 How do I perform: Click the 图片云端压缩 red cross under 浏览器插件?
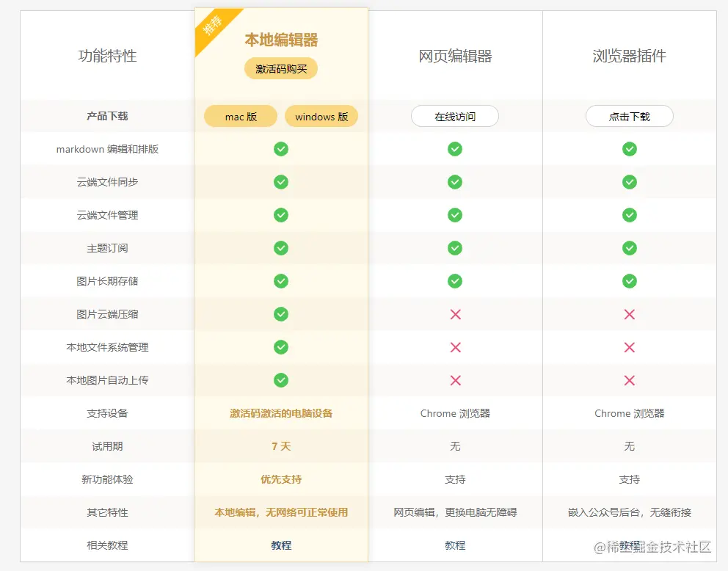tap(630, 314)
